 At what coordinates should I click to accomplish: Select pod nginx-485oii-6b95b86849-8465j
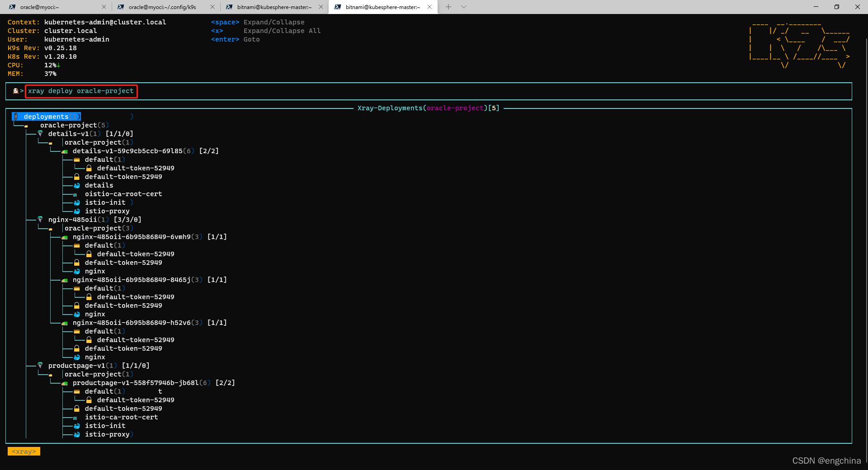pos(150,280)
